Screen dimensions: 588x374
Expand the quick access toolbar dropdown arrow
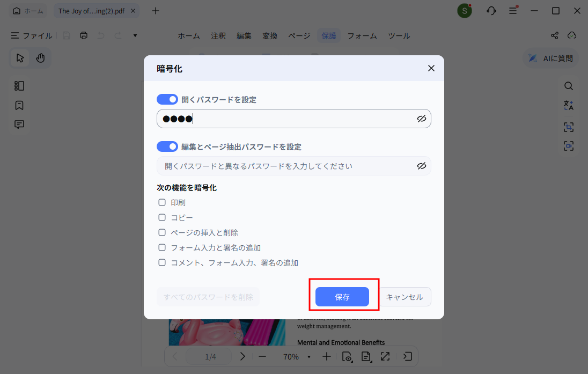tap(135, 35)
